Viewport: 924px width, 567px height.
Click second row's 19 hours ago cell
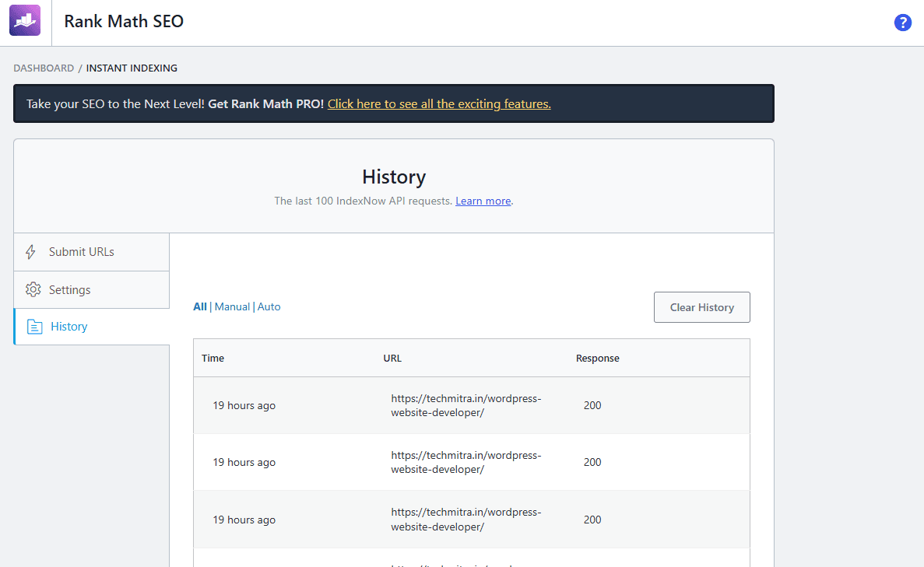tap(244, 463)
